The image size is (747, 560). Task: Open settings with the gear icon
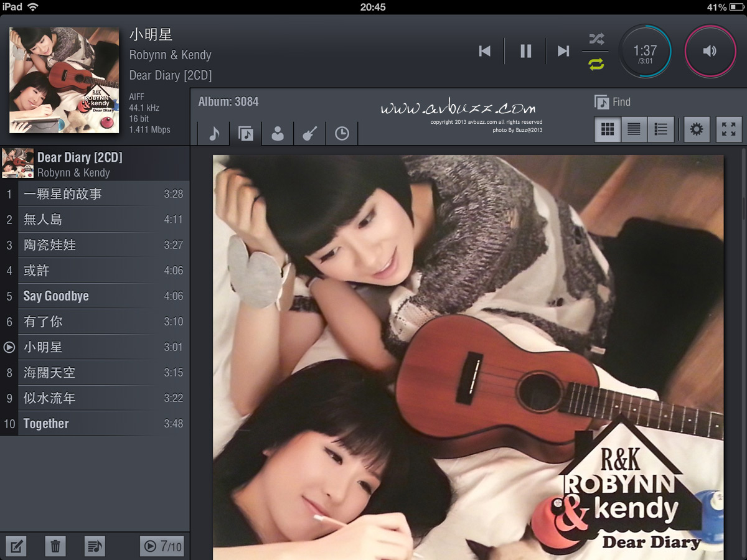pos(697,129)
